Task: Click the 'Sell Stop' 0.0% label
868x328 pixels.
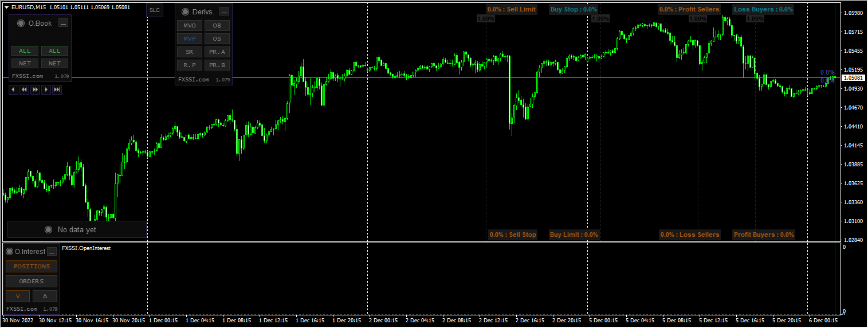Action: pos(513,235)
